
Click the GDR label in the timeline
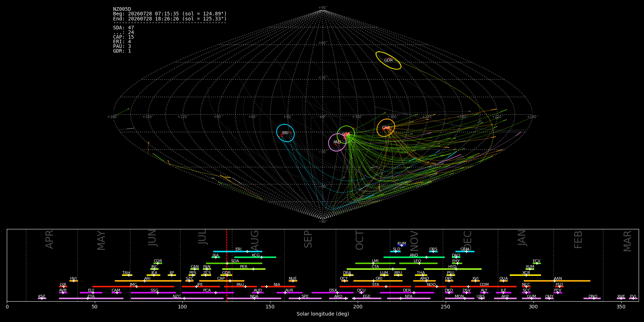[x=226, y=273]
